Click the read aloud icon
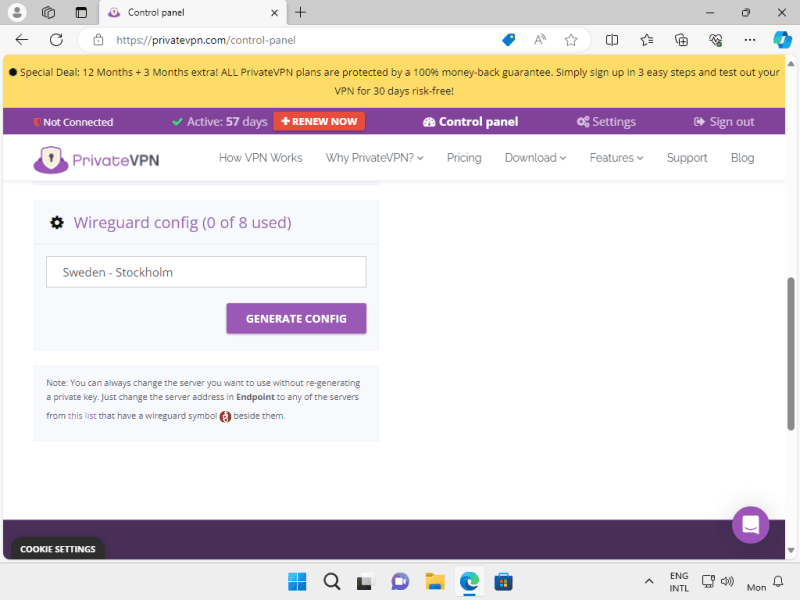Screen dimensions: 800x600 (x=540, y=40)
